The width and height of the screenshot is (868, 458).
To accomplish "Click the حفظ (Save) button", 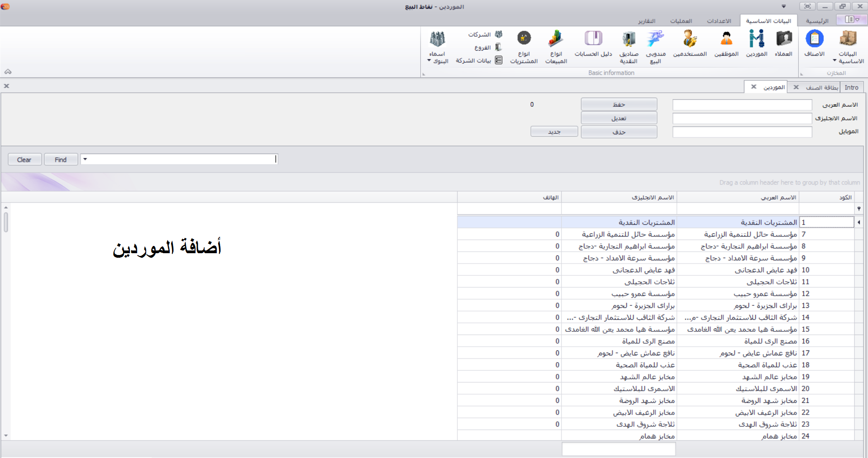I will (618, 104).
